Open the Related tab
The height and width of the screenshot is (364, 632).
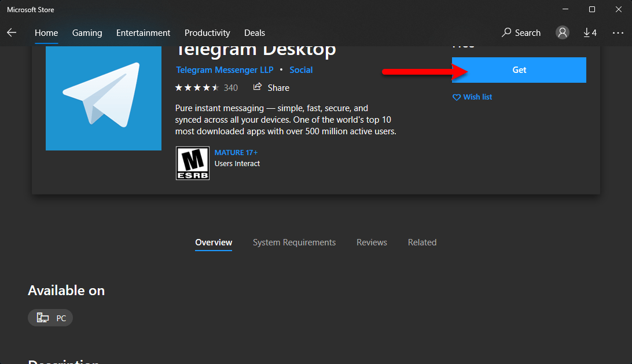pyautogui.click(x=422, y=242)
